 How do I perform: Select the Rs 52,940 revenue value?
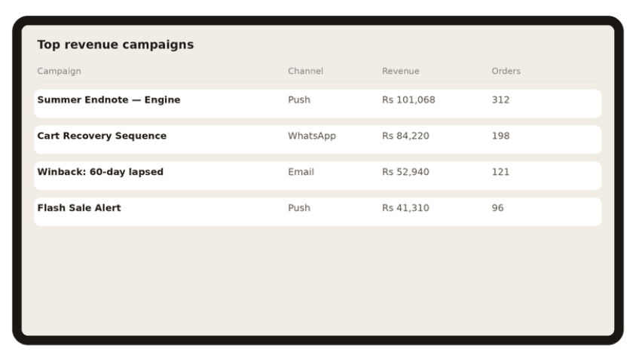405,172
